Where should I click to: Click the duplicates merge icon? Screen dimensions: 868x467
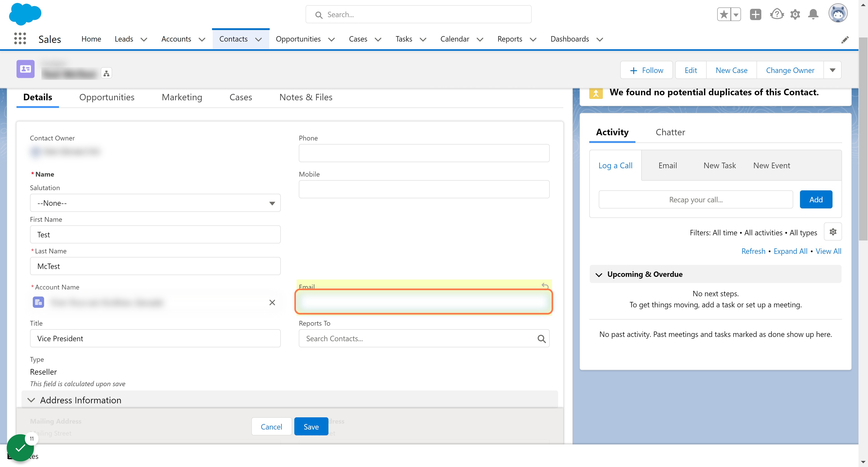click(596, 93)
